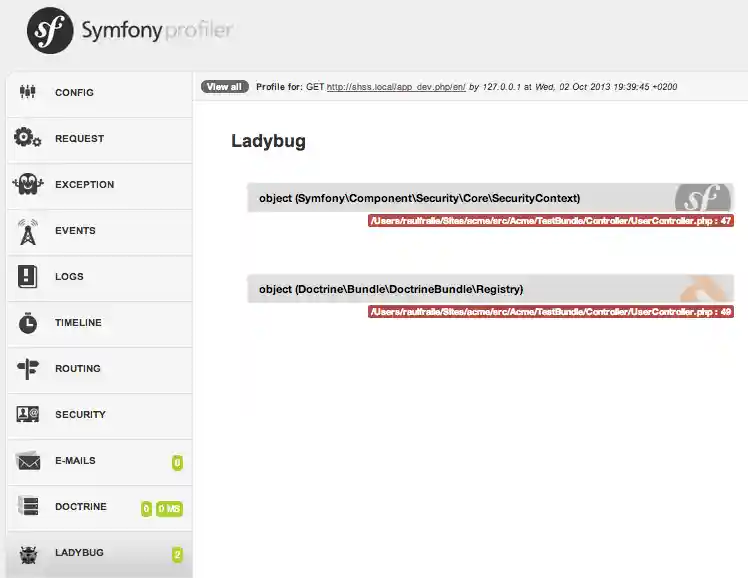The image size is (748, 578).
Task: Open the CONFIG panel
Action: [x=100, y=93]
